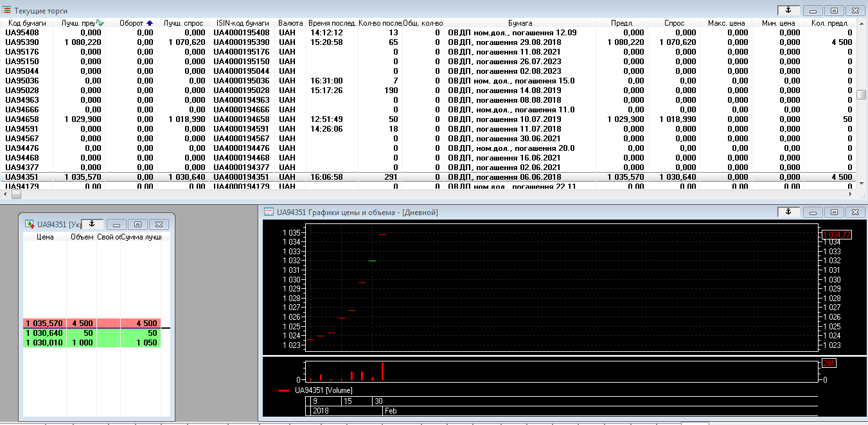Image resolution: width=868 pixels, height=425 pixels.
Task: Click the chart window title icon
Action: tap(270, 212)
